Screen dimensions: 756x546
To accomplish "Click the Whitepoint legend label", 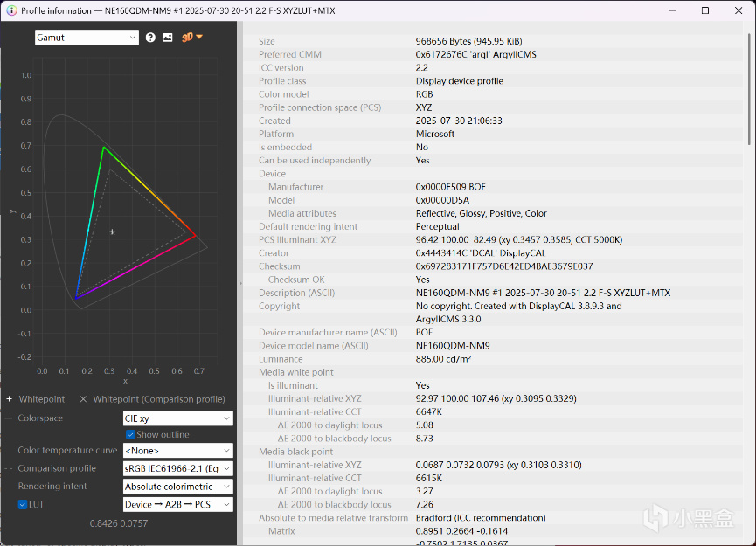I will point(41,399).
